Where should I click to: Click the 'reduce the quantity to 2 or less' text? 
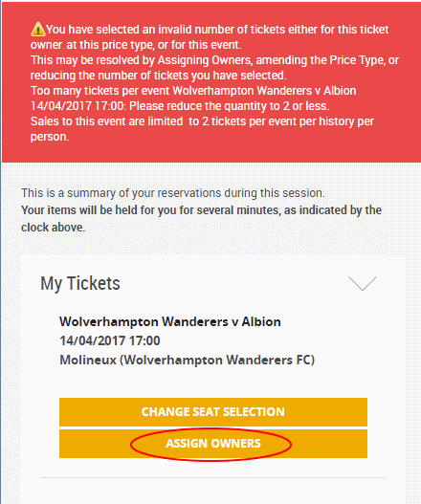coord(229,106)
